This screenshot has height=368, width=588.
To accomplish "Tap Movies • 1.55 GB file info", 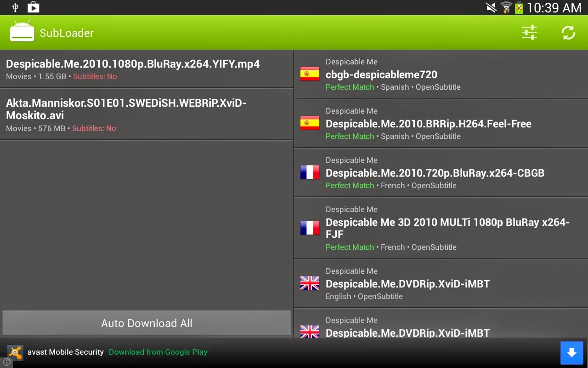I will tap(36, 76).
